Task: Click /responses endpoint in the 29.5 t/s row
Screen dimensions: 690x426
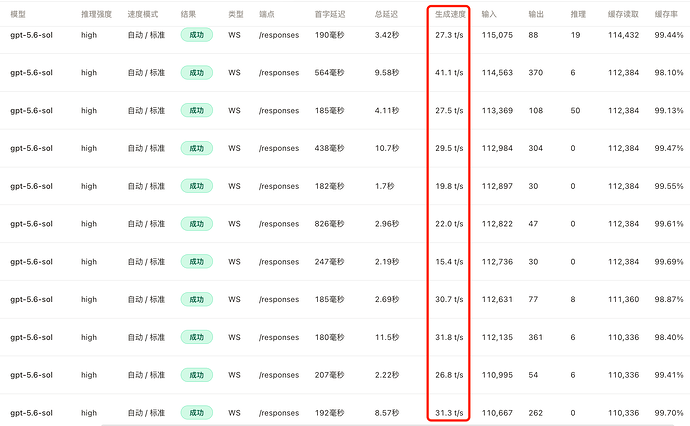Action: [x=279, y=148]
